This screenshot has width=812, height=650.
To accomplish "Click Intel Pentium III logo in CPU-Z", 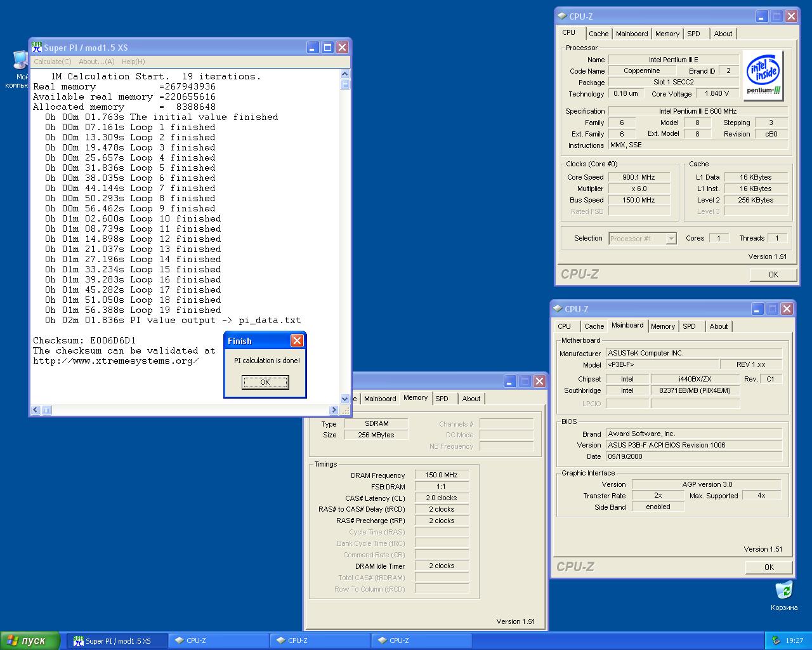I will point(763,76).
